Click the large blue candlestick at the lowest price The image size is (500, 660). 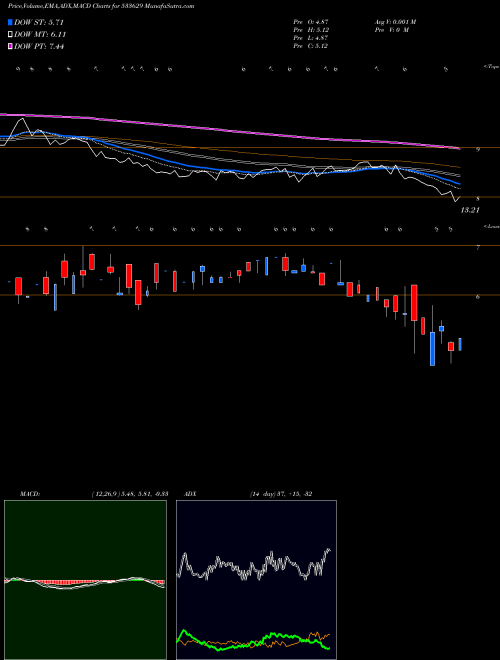point(432,349)
